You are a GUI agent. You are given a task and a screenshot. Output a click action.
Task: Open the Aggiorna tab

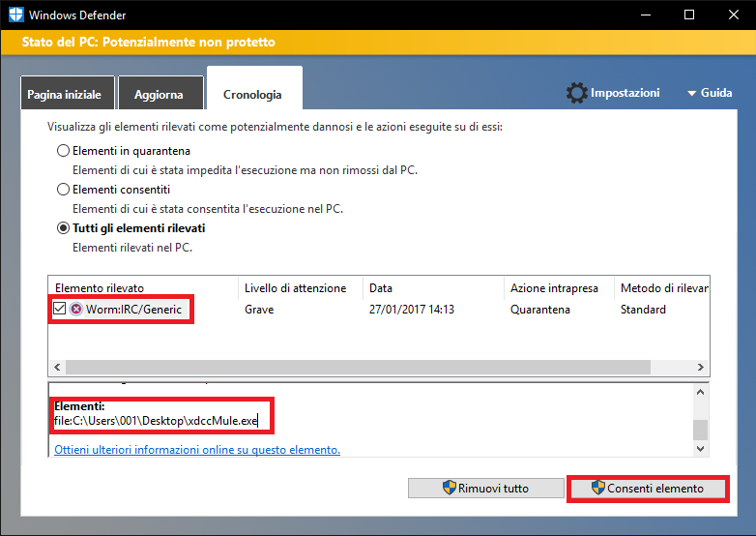[160, 95]
